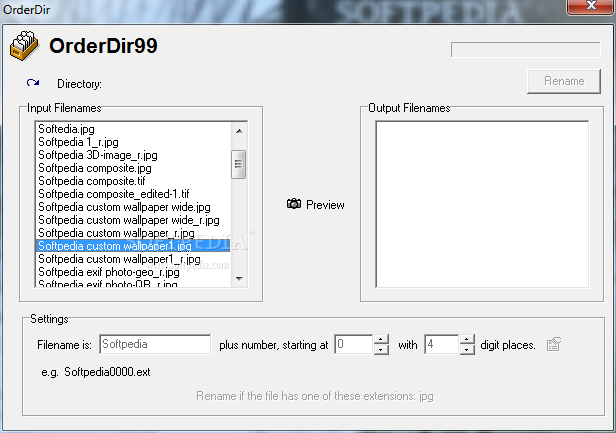Decrease the starting number with down arrow
Screen dimensions: 616x433
tap(381, 349)
